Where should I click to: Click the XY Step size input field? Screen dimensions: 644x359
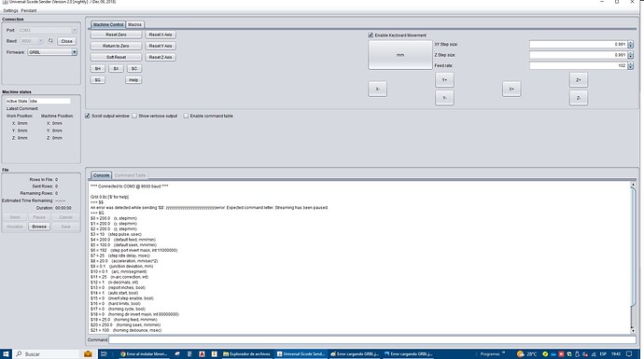579,44
